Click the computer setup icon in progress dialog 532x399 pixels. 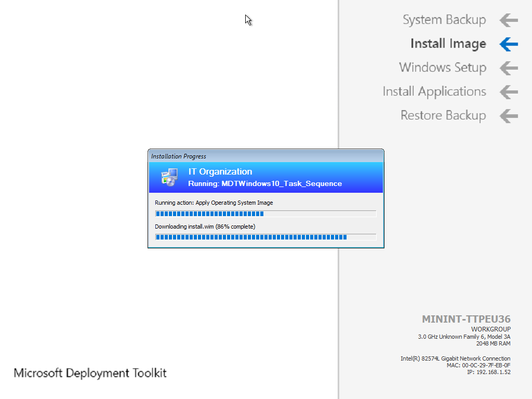click(169, 177)
